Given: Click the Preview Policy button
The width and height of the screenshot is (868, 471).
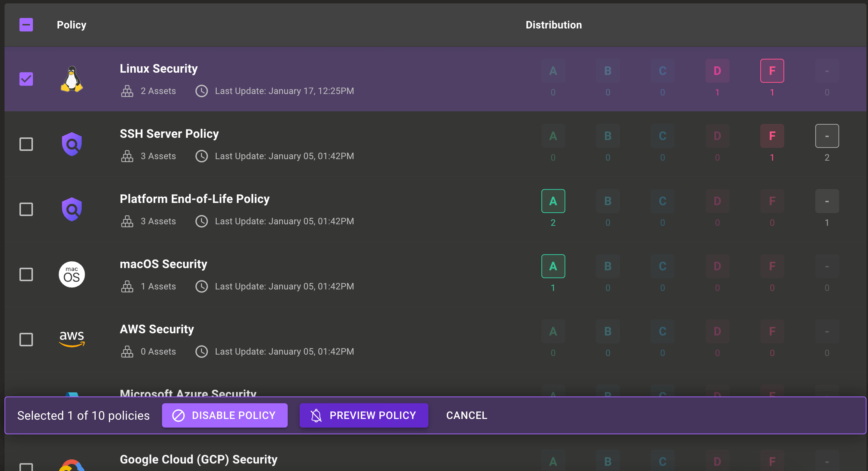Looking at the screenshot, I should click(x=364, y=415).
